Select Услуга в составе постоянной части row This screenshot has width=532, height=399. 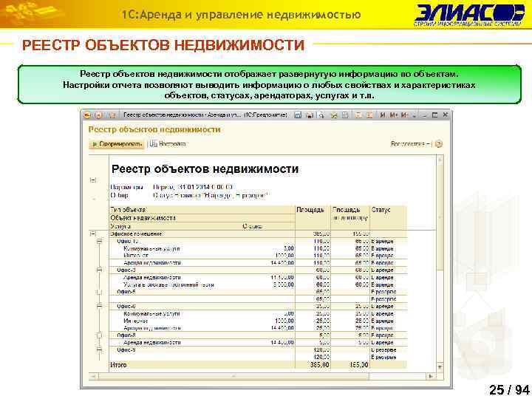pos(258,284)
